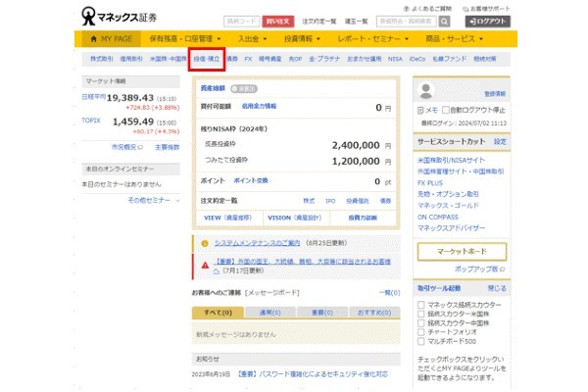Toggle the 資産総額 display switch
Screen dimensions: 588x392
[x=244, y=89]
